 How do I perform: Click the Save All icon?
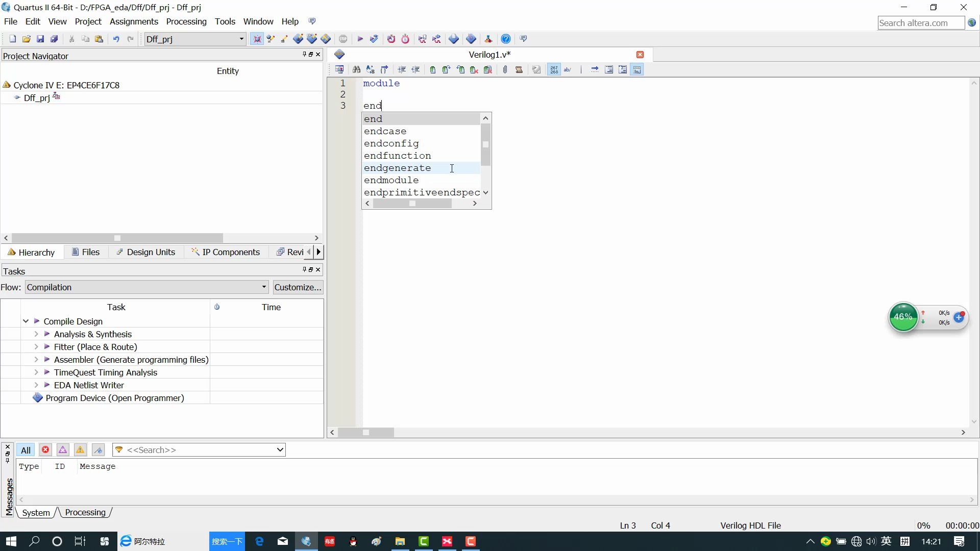54,39
